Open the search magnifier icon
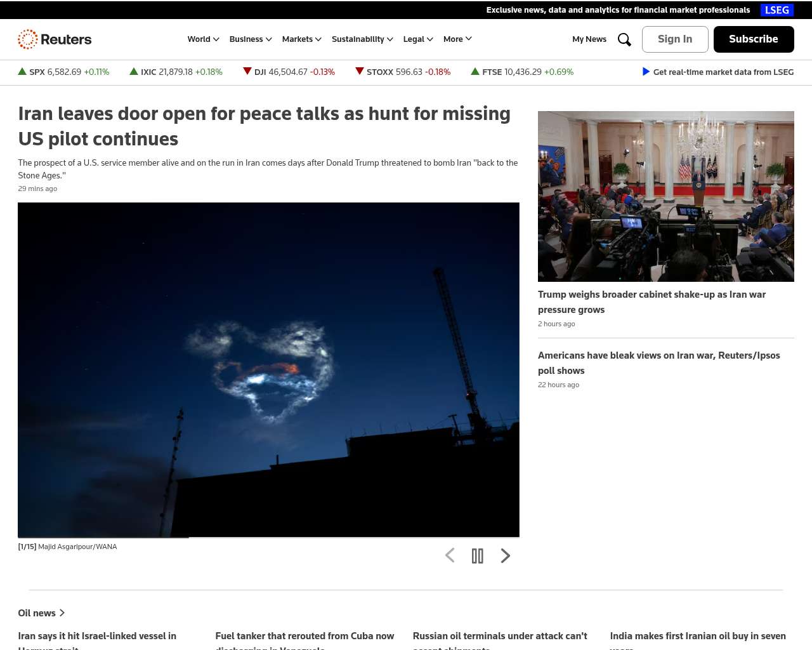Screen dimensions: 812x650 coord(624,39)
